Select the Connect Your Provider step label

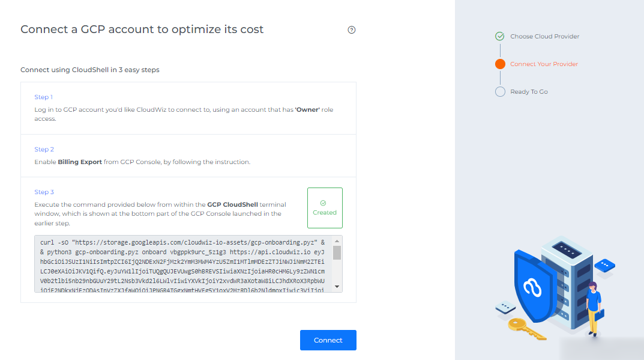coord(544,64)
